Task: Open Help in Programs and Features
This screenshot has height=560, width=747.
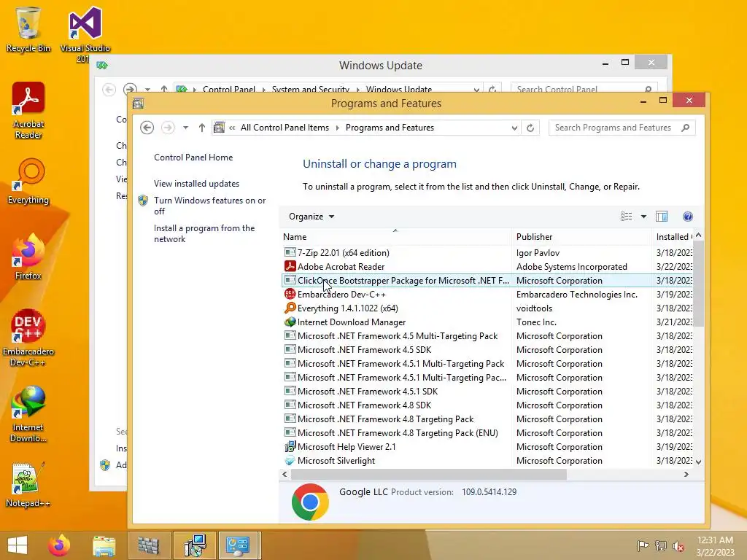Action: point(687,217)
